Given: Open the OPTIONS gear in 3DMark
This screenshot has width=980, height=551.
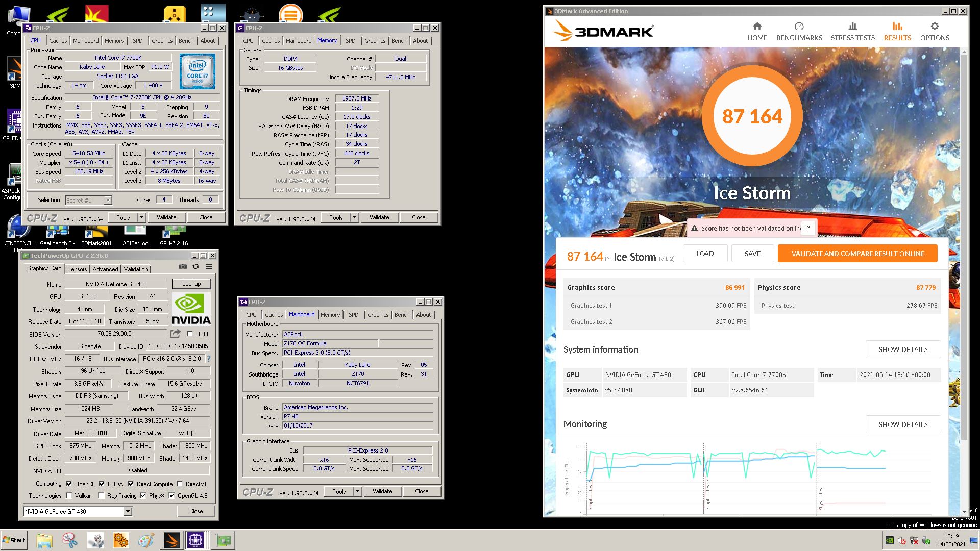Looking at the screenshot, I should tap(934, 32).
